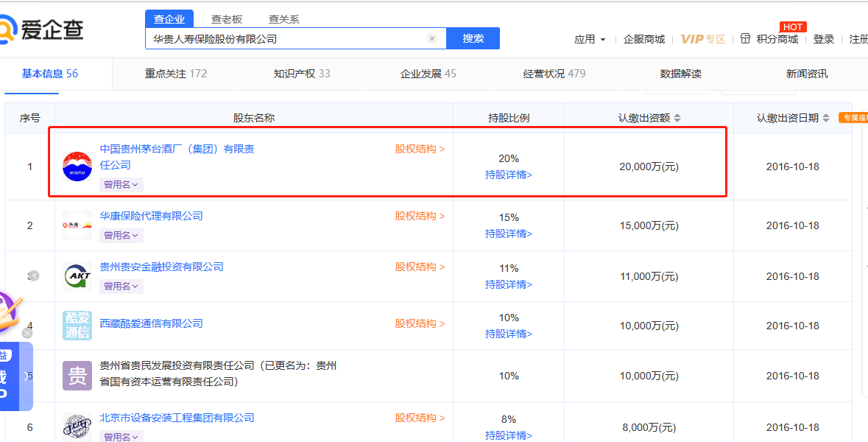868x442 pixels.
Task: Open 北京市设备安装工程集团有限公司 link
Action: 177,418
